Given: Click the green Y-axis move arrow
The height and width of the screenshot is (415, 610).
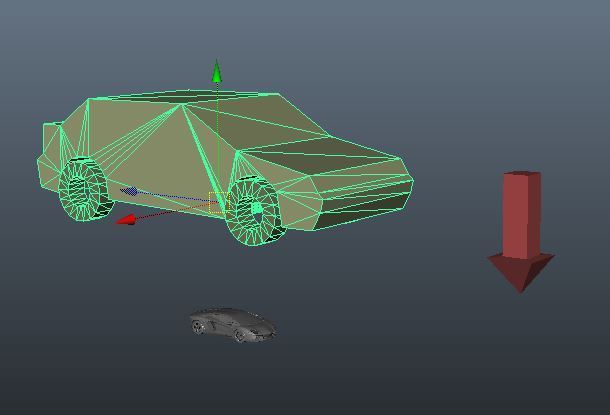Looking at the screenshot, I should (217, 71).
